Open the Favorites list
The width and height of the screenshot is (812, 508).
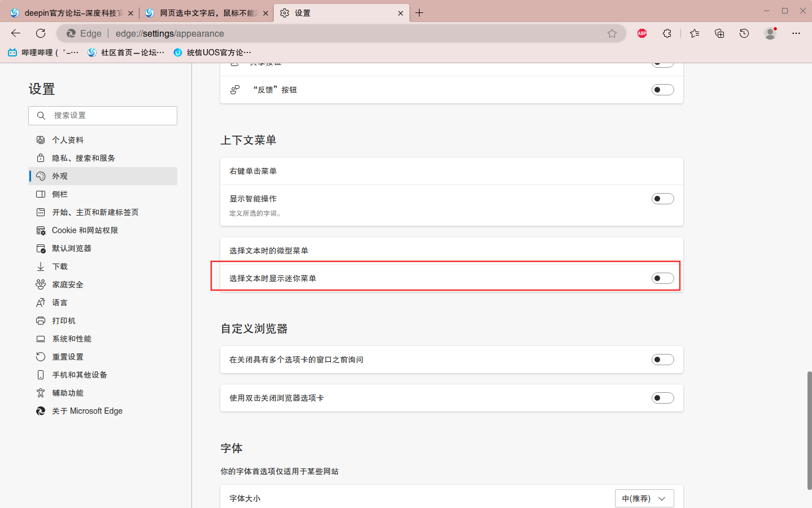coord(695,33)
